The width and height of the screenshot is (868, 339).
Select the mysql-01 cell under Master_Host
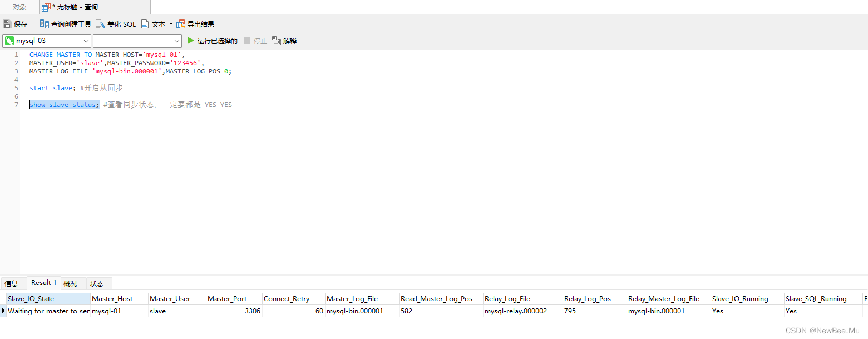119,311
